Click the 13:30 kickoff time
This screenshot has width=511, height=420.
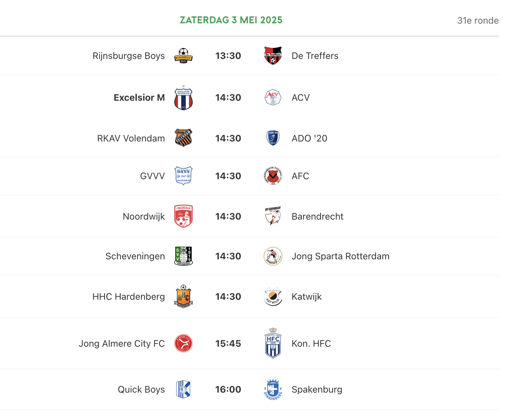[228, 56]
